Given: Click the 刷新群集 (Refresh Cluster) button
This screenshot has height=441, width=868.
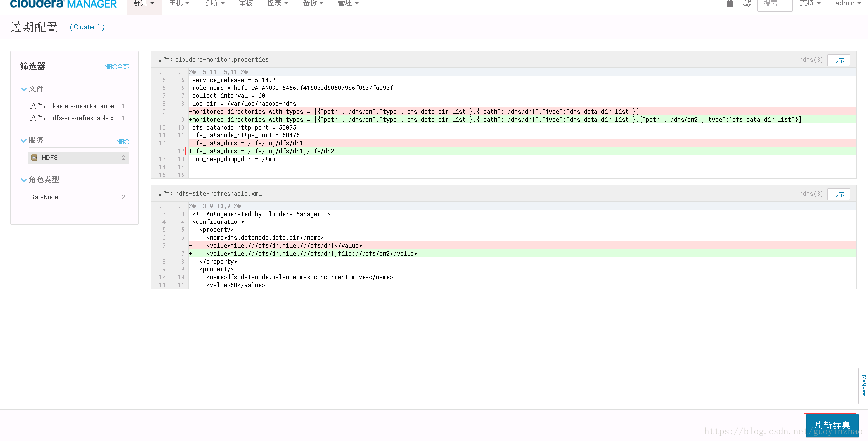Looking at the screenshot, I should pos(832,426).
